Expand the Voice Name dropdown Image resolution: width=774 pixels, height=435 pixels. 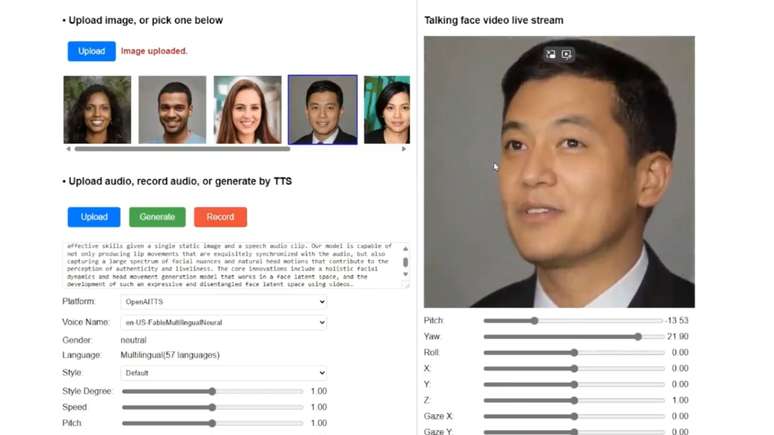pyautogui.click(x=224, y=322)
